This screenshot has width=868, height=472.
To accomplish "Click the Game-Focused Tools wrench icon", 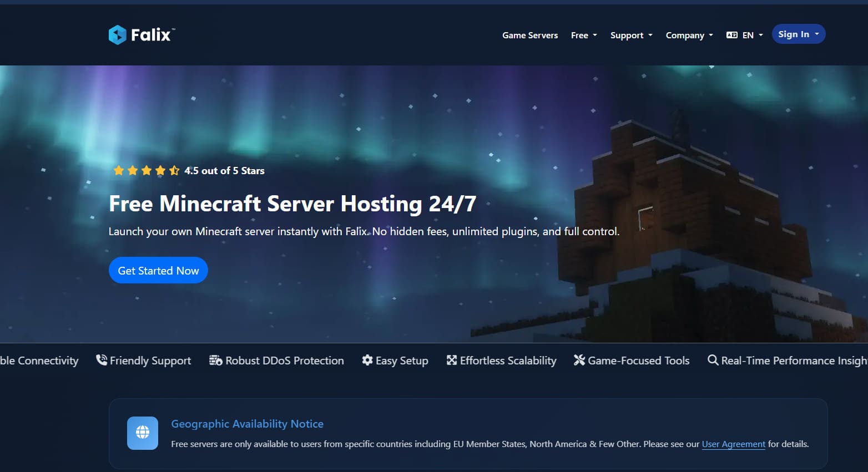I will tap(579, 360).
